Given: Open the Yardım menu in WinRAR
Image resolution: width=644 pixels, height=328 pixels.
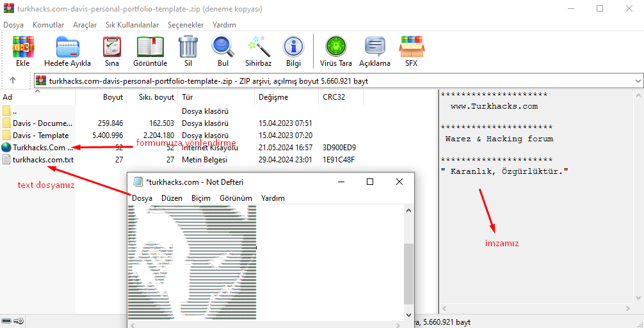Looking at the screenshot, I should point(224,25).
